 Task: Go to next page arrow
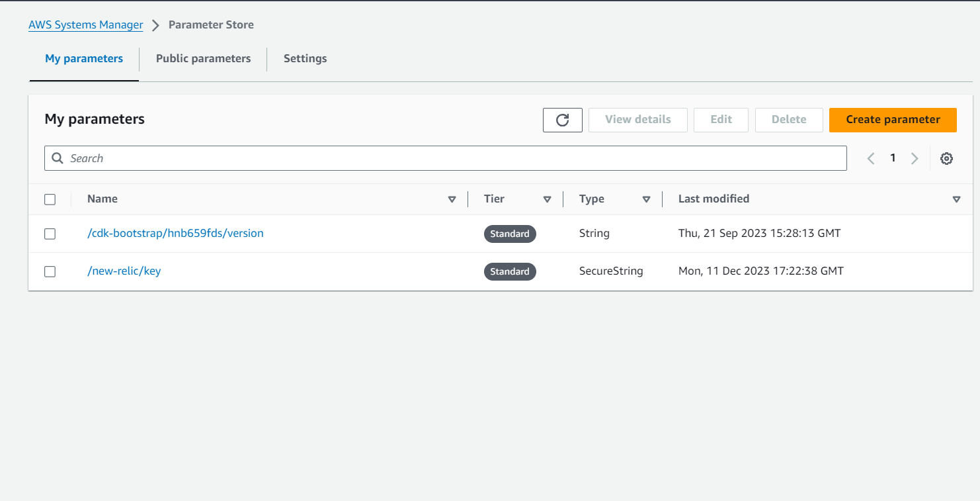click(915, 158)
